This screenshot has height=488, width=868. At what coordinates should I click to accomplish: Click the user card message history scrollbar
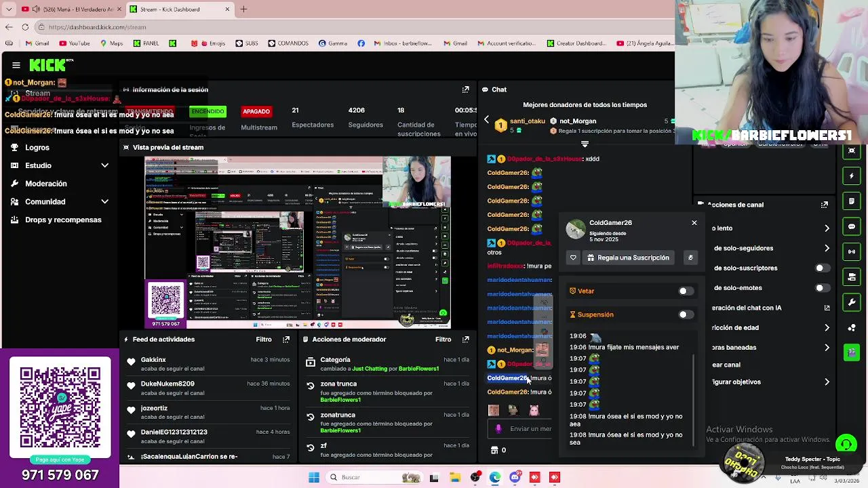point(693,400)
